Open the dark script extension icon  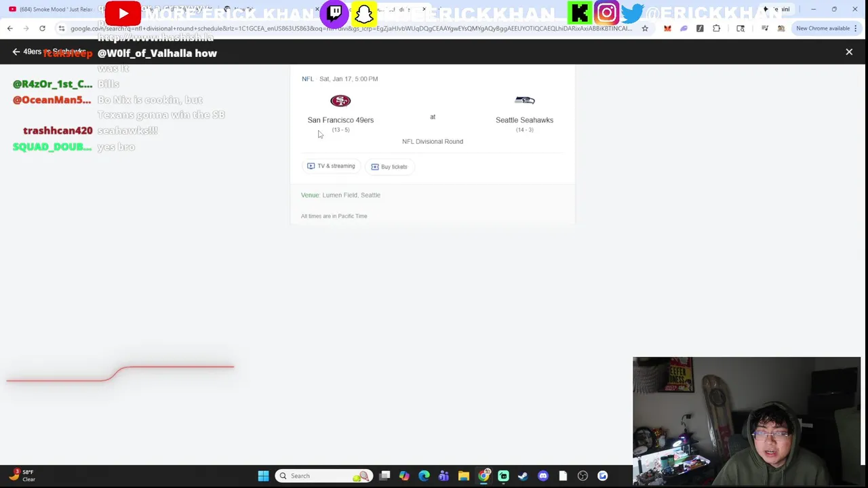point(700,28)
